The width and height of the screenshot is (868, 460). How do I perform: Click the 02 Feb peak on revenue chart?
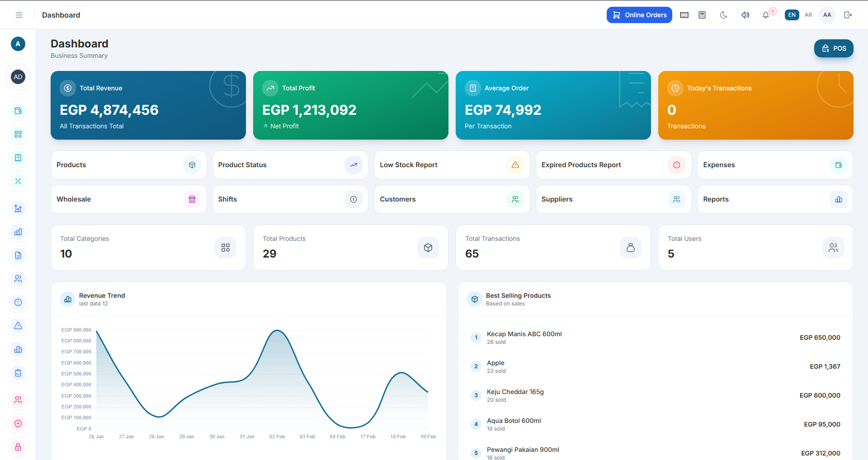[x=277, y=331]
